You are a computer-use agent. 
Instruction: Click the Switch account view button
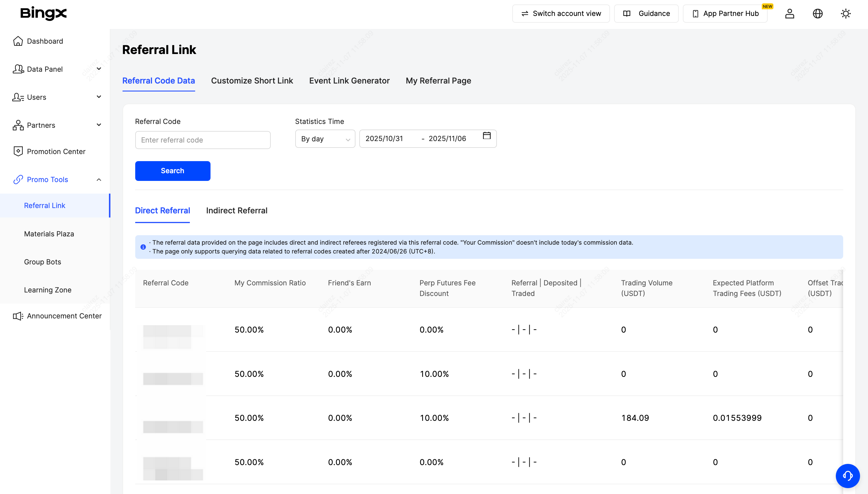[x=561, y=14]
